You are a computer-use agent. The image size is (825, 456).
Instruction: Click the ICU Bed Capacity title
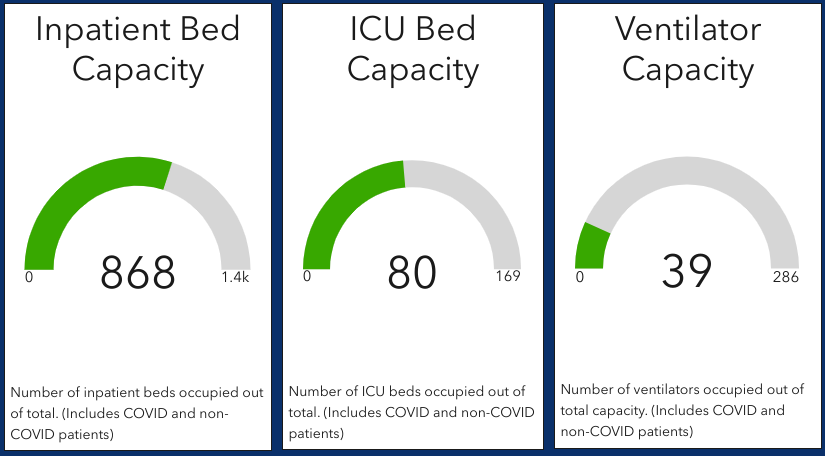pyautogui.click(x=413, y=49)
